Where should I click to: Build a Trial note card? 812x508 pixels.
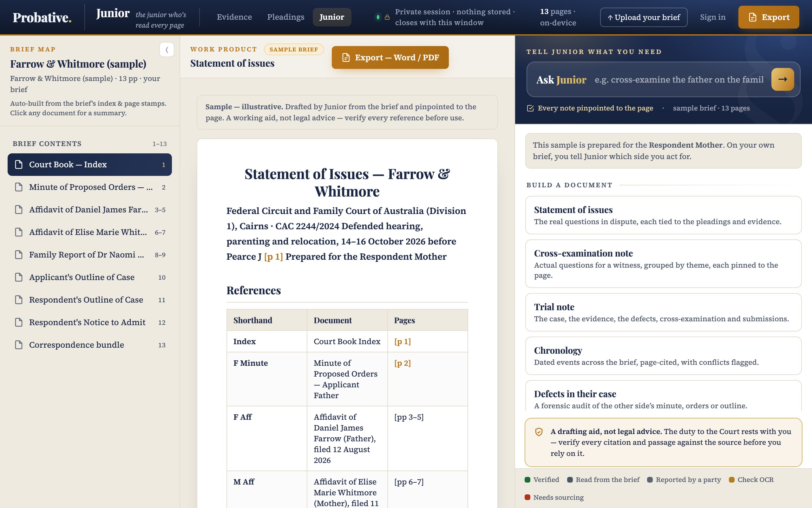[x=663, y=312]
